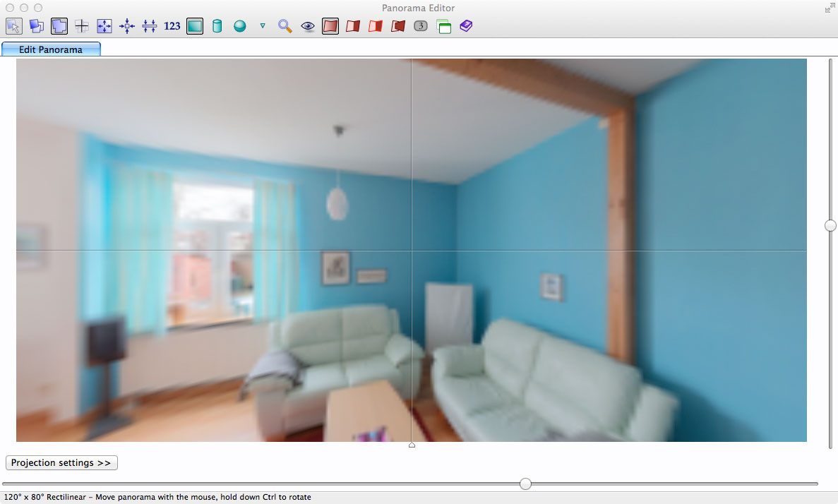Click the 123 numeric transform icon
Viewport: 838px width, 504px height.
tap(172, 26)
